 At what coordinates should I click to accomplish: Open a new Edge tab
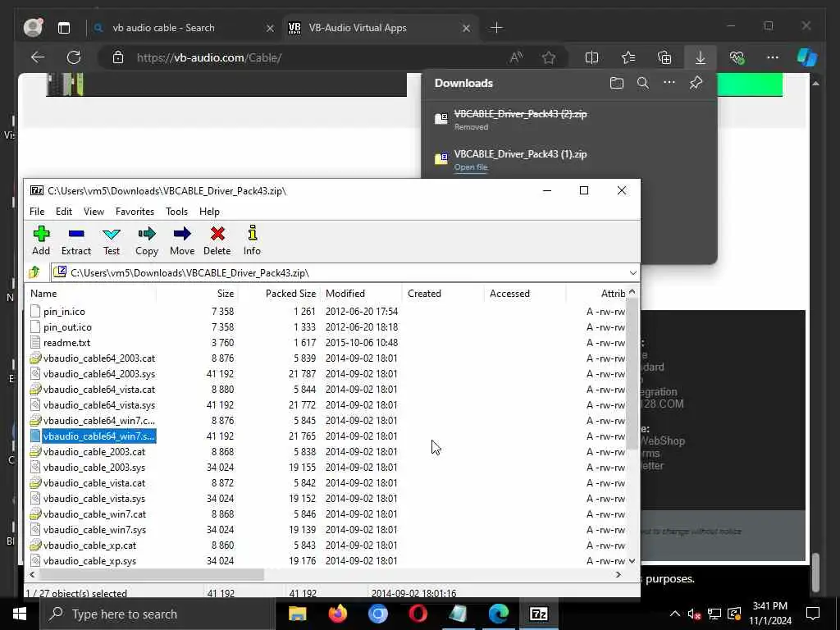[x=496, y=28]
